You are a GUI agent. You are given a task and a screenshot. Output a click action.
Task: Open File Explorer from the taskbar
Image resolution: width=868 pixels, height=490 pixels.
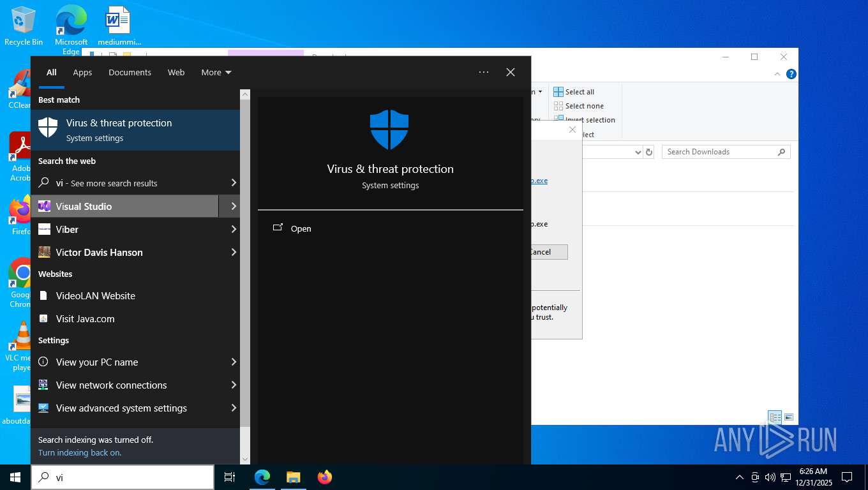(294, 477)
